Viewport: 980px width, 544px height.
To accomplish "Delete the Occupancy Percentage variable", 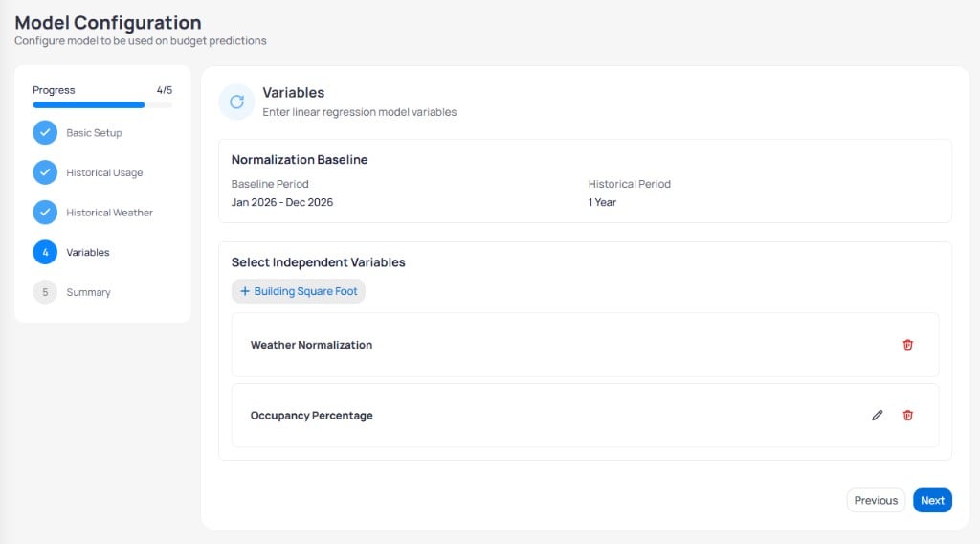I will point(907,416).
